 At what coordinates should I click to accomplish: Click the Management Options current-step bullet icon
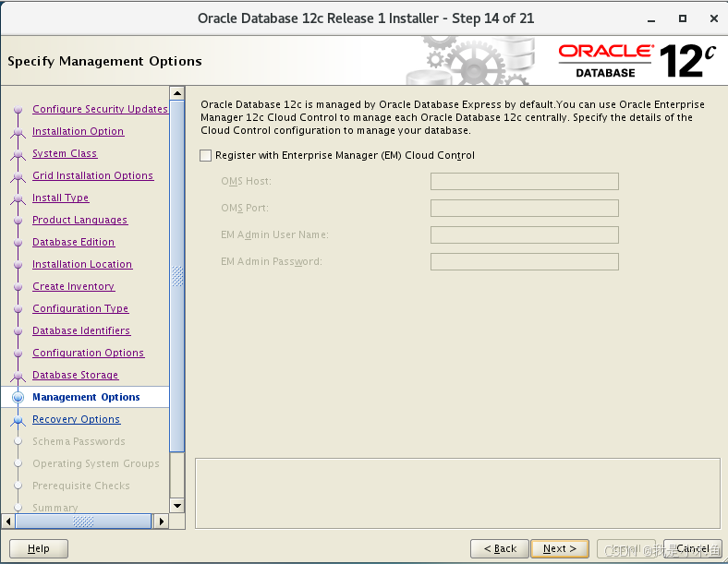[18, 397]
